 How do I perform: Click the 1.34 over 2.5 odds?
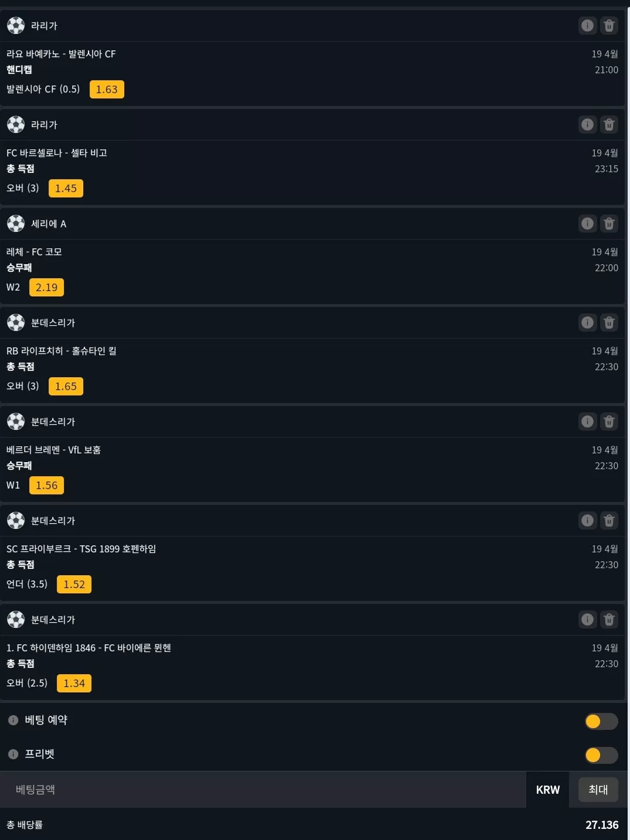[74, 684]
